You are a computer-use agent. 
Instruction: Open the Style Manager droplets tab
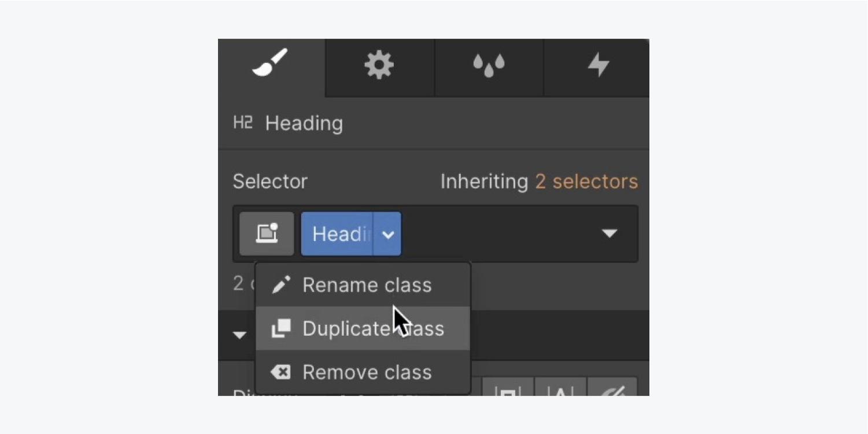pos(489,65)
